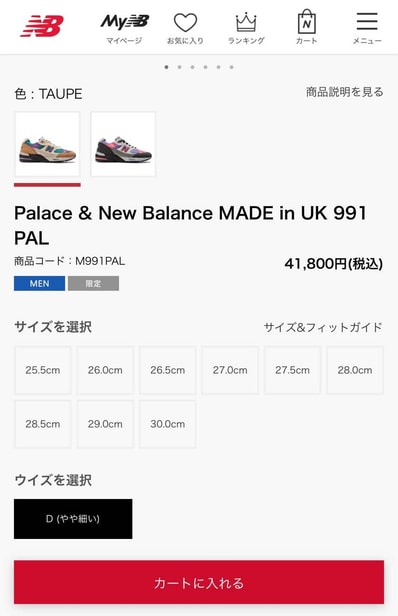Screen dimensions: 398x616
Task: Select the taupe colorway shoe thumbnail
Action: point(47,144)
